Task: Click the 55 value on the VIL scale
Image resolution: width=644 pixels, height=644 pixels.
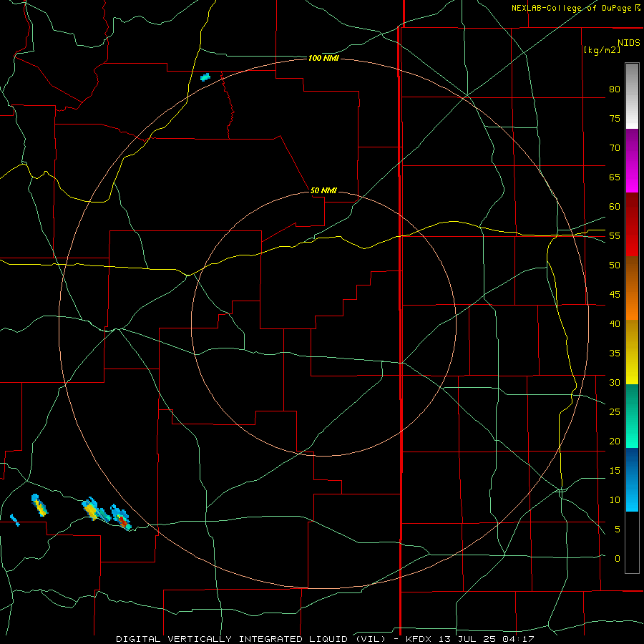Action: [x=615, y=236]
